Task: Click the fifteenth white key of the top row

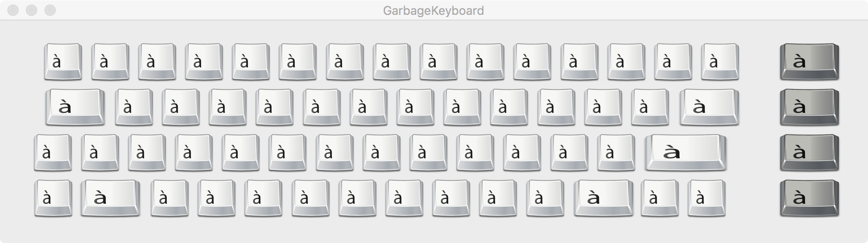Action: [x=720, y=62]
